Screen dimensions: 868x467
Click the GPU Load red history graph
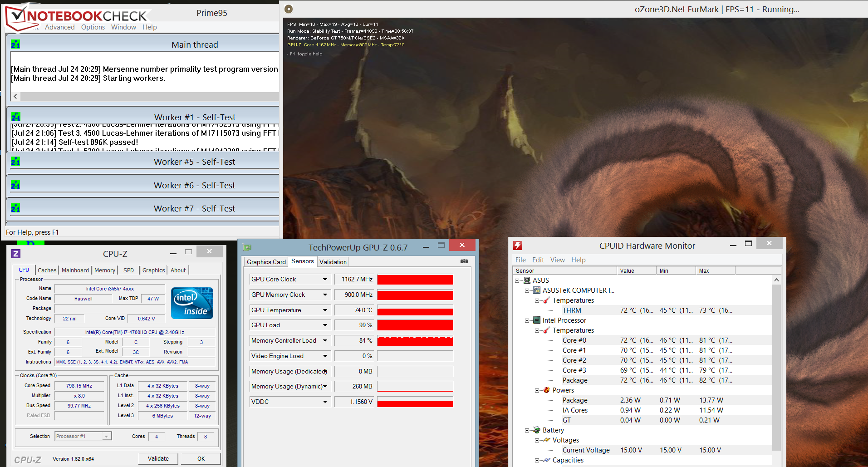[415, 325]
